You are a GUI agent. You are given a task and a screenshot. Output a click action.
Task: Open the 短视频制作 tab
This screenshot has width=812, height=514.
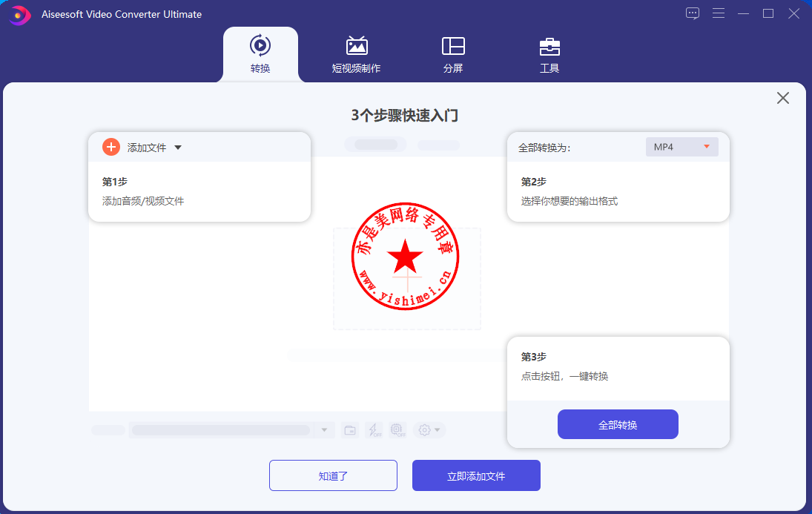[x=356, y=55]
